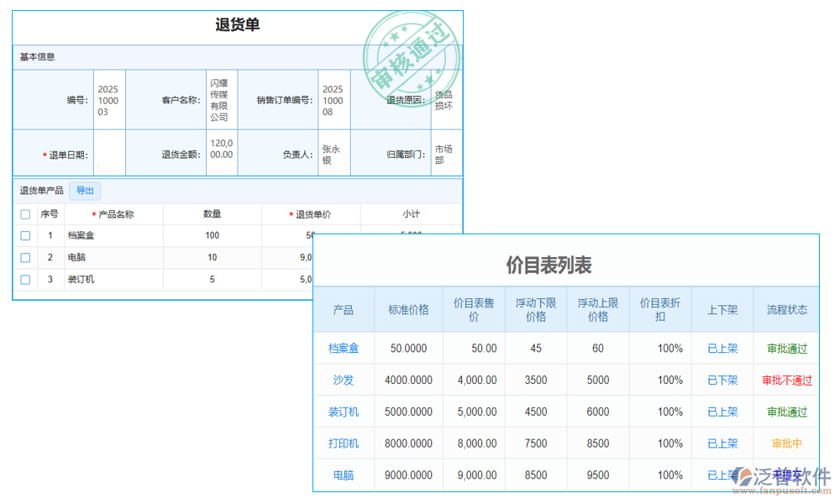Click the 泛普软件 watermark logo
This screenshot has width=840, height=504.
pos(785,475)
